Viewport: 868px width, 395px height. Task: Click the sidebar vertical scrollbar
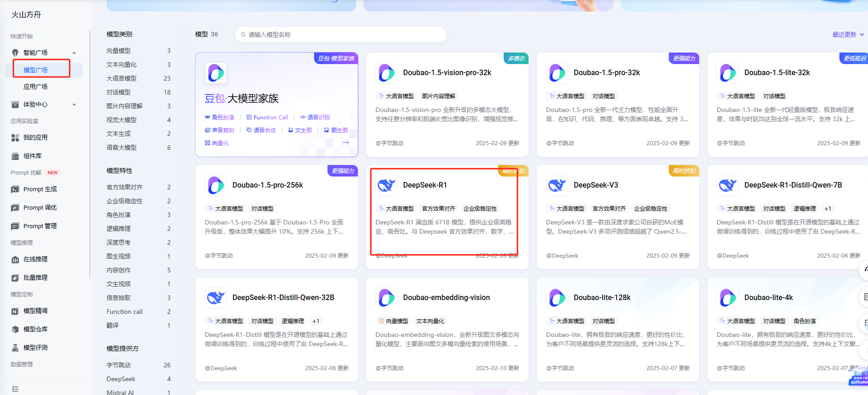pyautogui.click(x=90, y=154)
